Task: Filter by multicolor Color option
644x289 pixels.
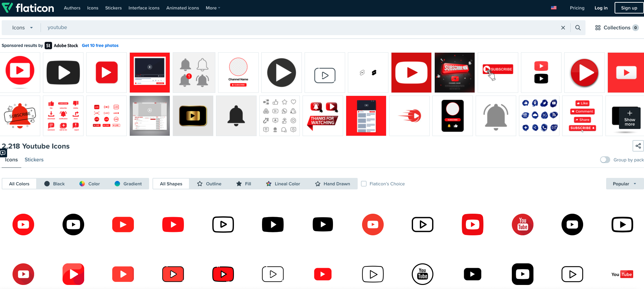Action: pos(90,184)
